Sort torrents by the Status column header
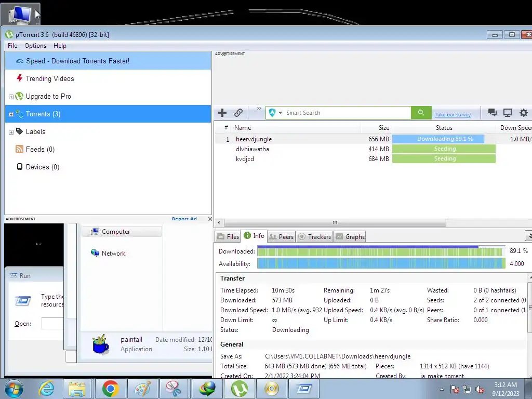This screenshot has width=532, height=399. tap(444, 128)
